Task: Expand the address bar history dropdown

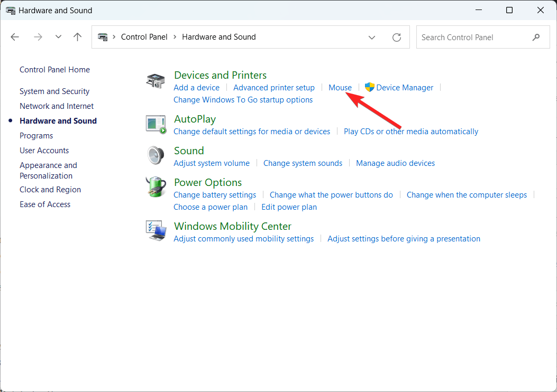Action: click(371, 38)
